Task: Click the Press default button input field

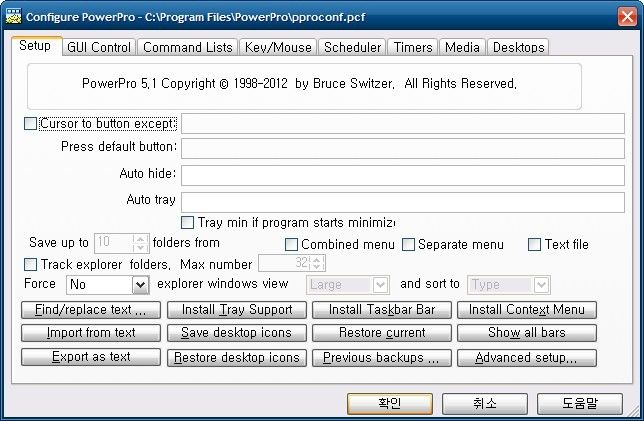Action: click(x=403, y=148)
